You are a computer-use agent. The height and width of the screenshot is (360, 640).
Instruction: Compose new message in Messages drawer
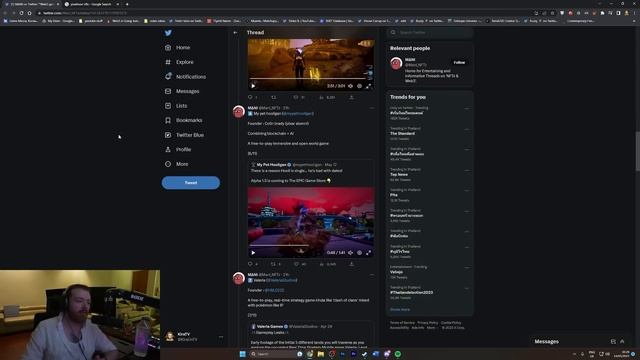tap(613, 341)
